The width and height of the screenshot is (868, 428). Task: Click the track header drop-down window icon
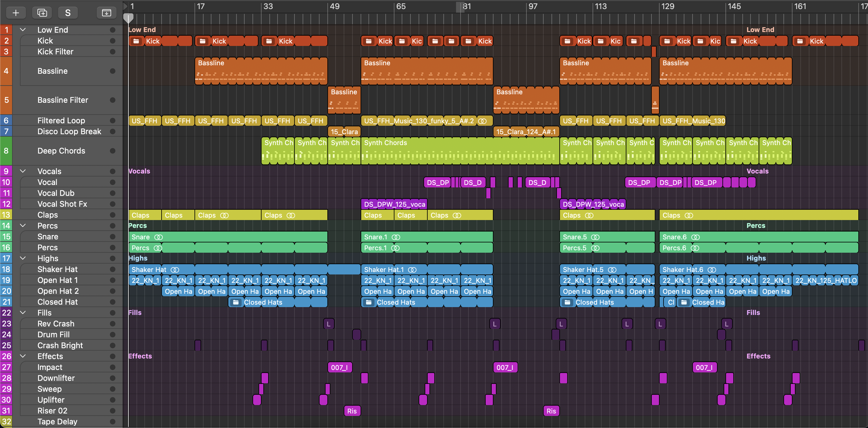[106, 13]
